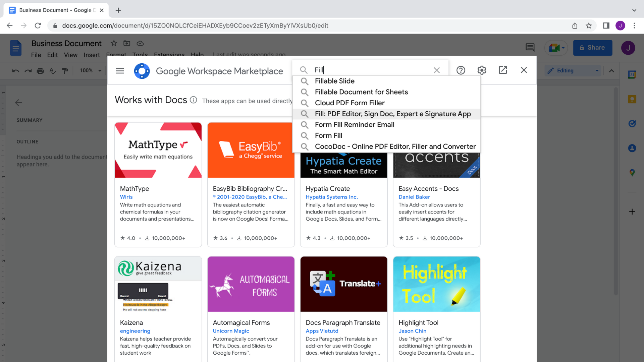
Task: Open Marketplace help
Action: [461, 70]
